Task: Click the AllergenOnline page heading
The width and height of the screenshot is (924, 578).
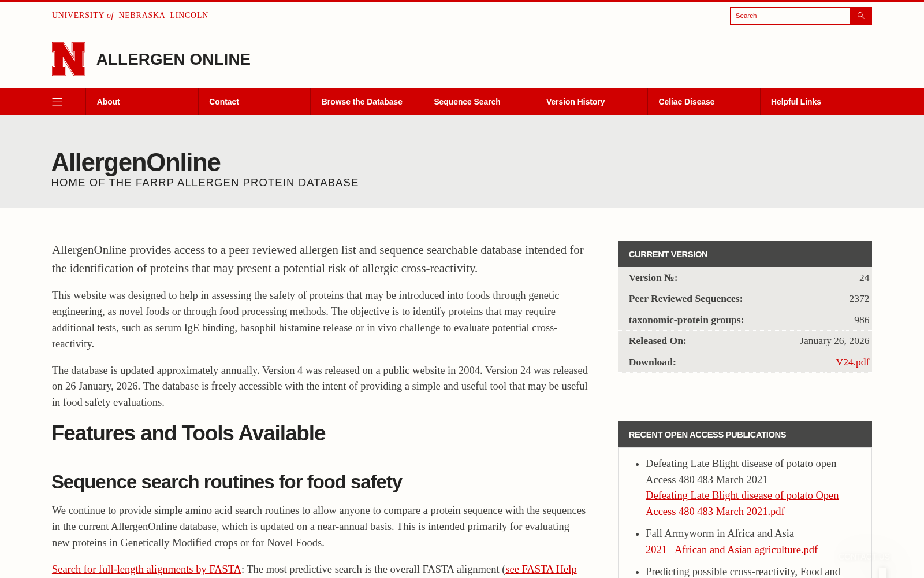Action: point(136,162)
